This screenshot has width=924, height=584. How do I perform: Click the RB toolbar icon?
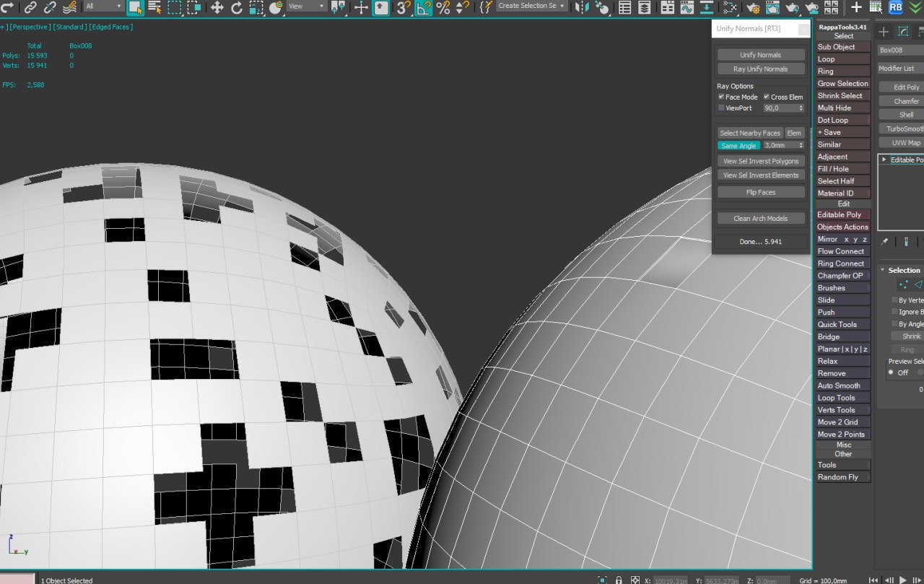[895, 7]
